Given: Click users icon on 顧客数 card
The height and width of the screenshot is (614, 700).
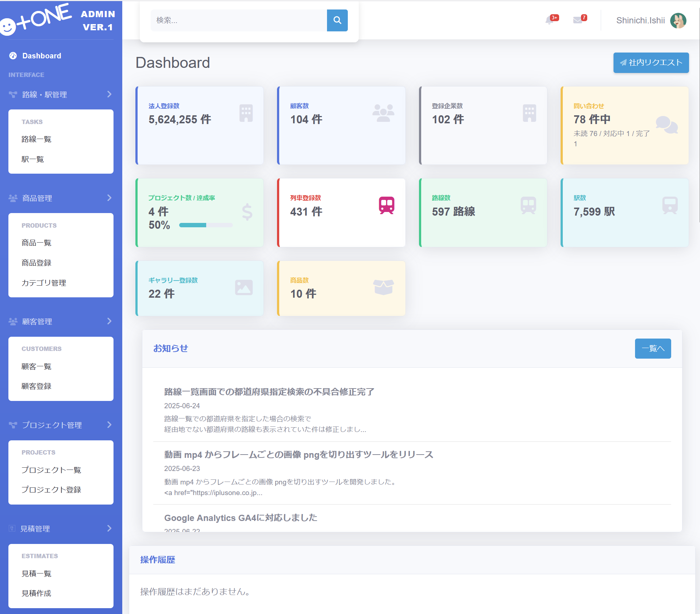Looking at the screenshot, I should coord(384,113).
